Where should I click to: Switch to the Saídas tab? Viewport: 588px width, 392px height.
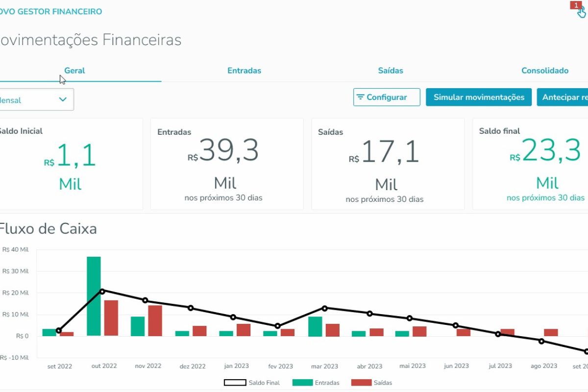pos(391,71)
